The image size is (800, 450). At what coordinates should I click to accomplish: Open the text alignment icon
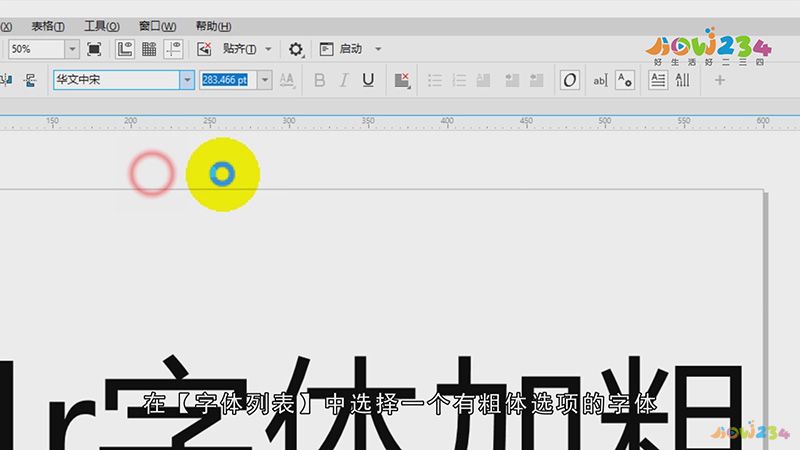(403, 80)
